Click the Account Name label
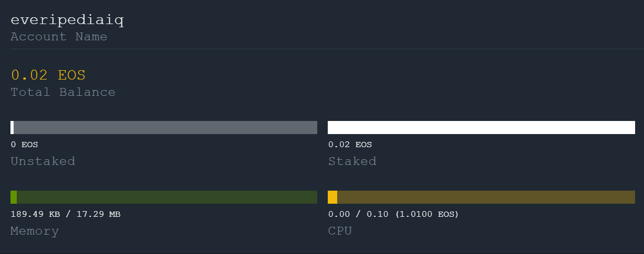The image size is (644, 254). coord(59,37)
